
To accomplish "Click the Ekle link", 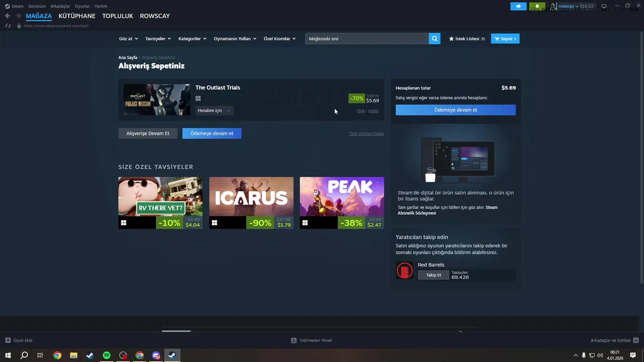I will (x=361, y=111).
